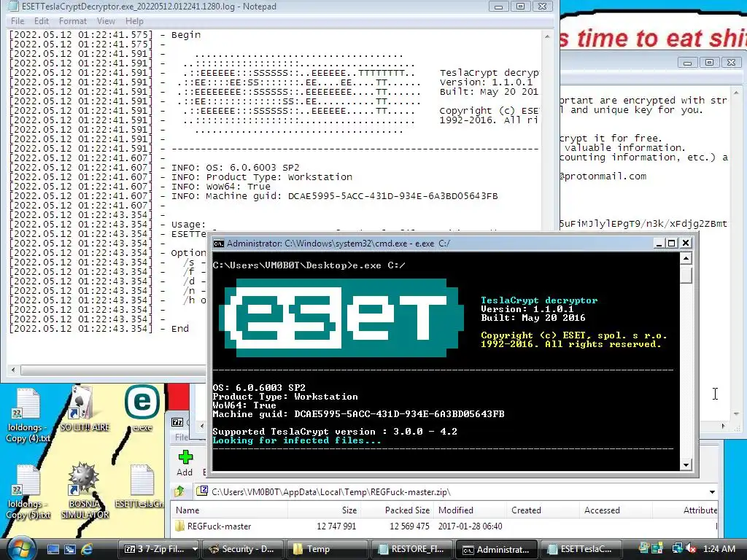Open the Notepad View menu
Screen dimensions: 747x560
tap(106, 21)
